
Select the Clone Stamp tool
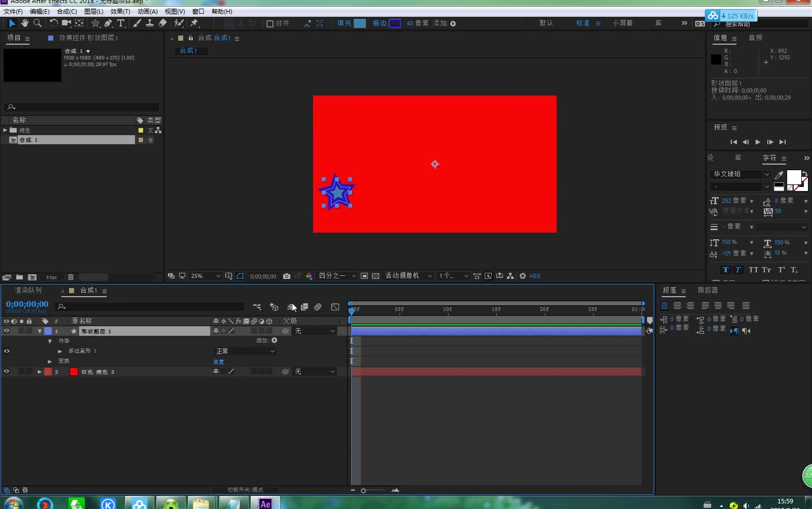[x=150, y=23]
